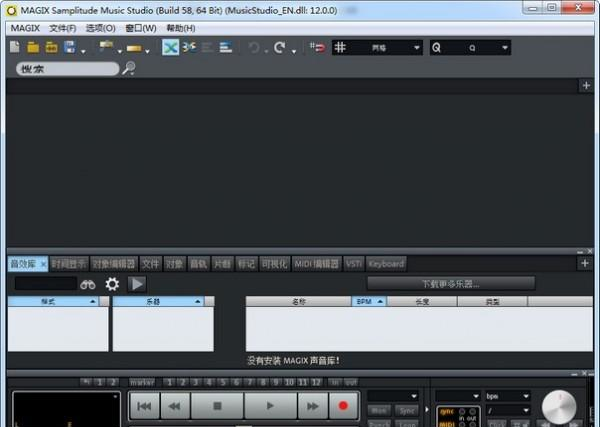Image resolution: width=600 pixels, height=427 pixels.
Task: Open the grid mode dropdown
Action: (417, 48)
